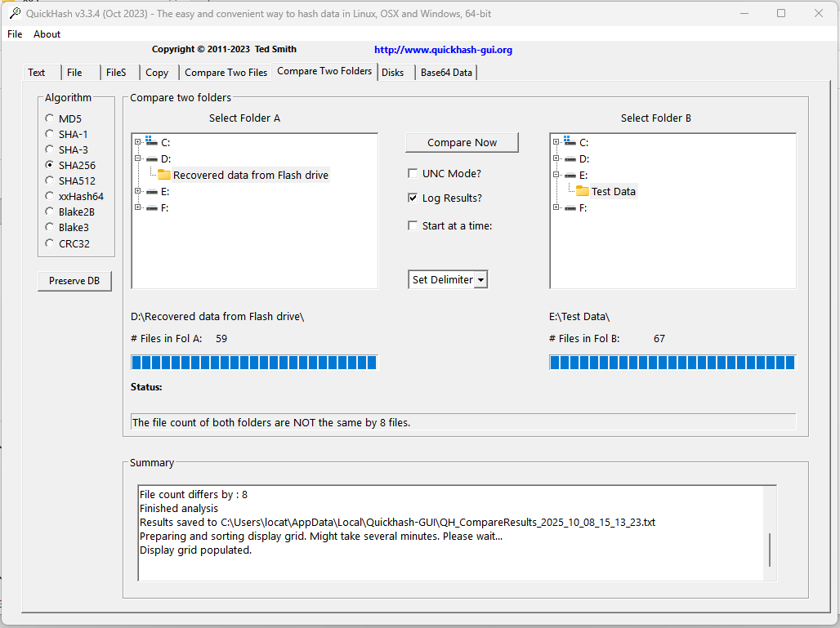Image resolution: width=840 pixels, height=628 pixels.
Task: Expand the C: drive in Folder A tree
Action: (138, 142)
